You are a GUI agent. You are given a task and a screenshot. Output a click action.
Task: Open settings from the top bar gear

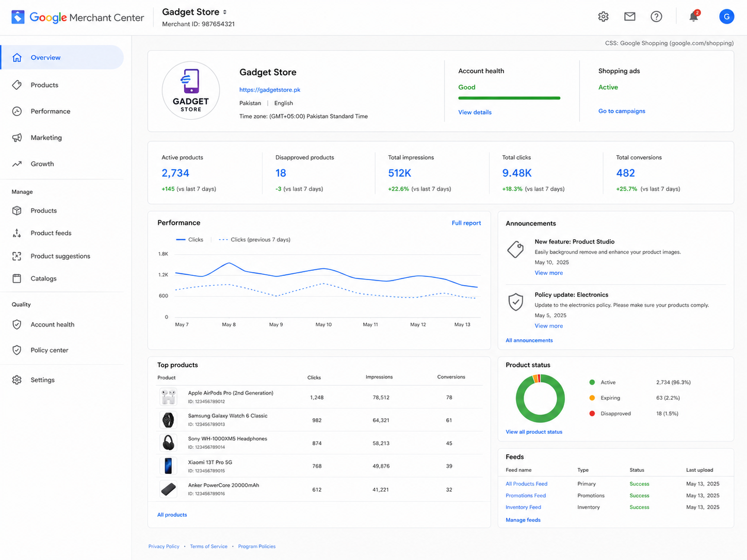coord(603,17)
